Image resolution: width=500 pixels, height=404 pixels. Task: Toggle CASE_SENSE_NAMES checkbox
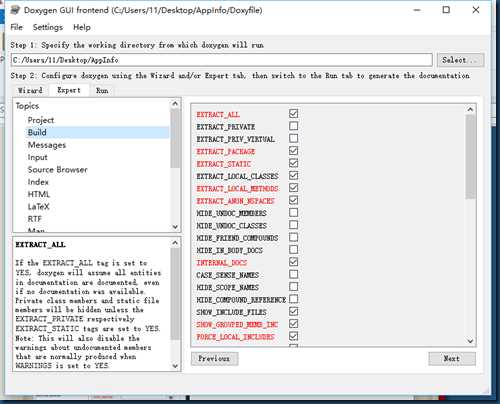tap(293, 274)
